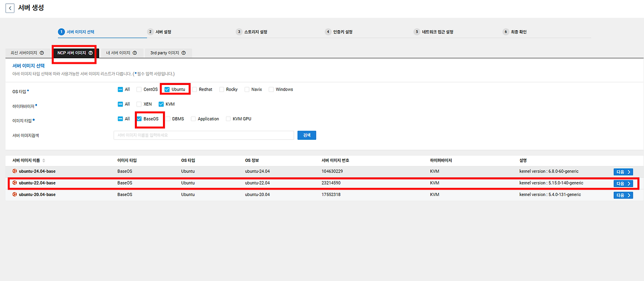Open help icon on 최신 서버이미지 tab
This screenshot has width=644, height=281.
[42, 53]
